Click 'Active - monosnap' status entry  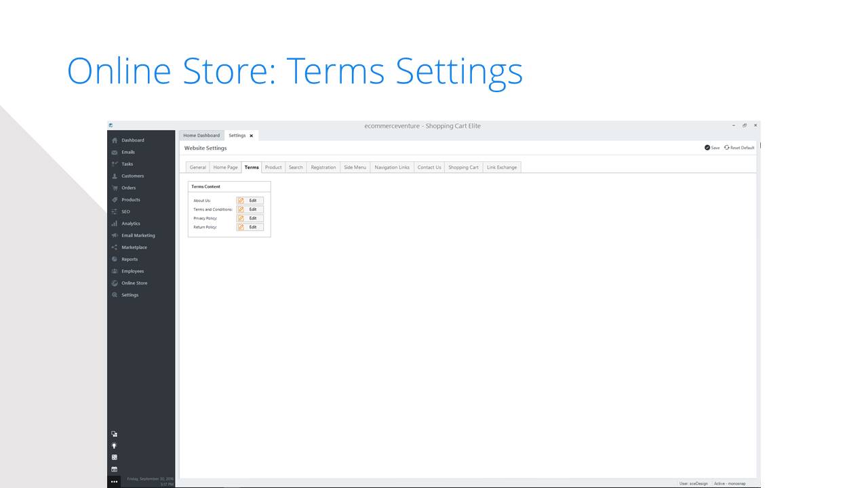(x=730, y=483)
